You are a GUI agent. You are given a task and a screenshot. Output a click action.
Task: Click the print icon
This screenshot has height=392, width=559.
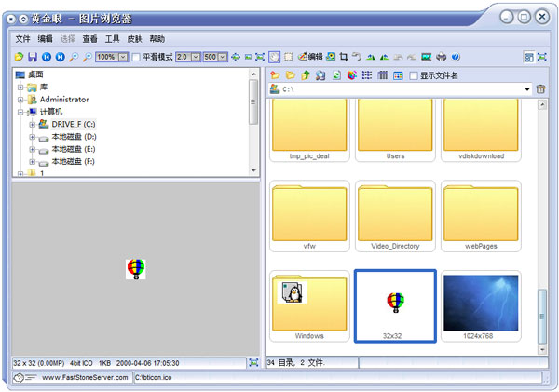click(442, 57)
